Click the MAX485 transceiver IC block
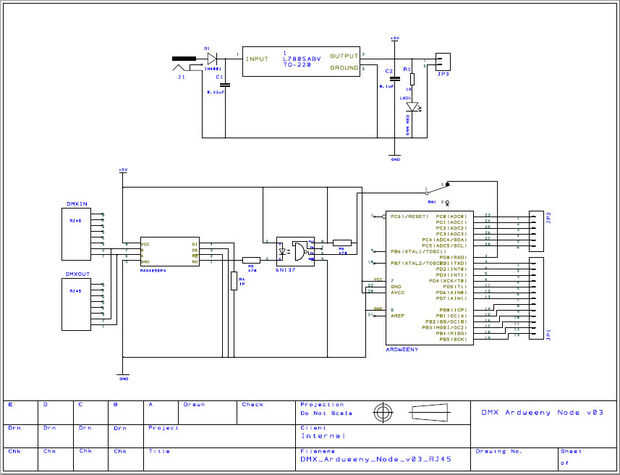The height and width of the screenshot is (475, 620). 170,252
